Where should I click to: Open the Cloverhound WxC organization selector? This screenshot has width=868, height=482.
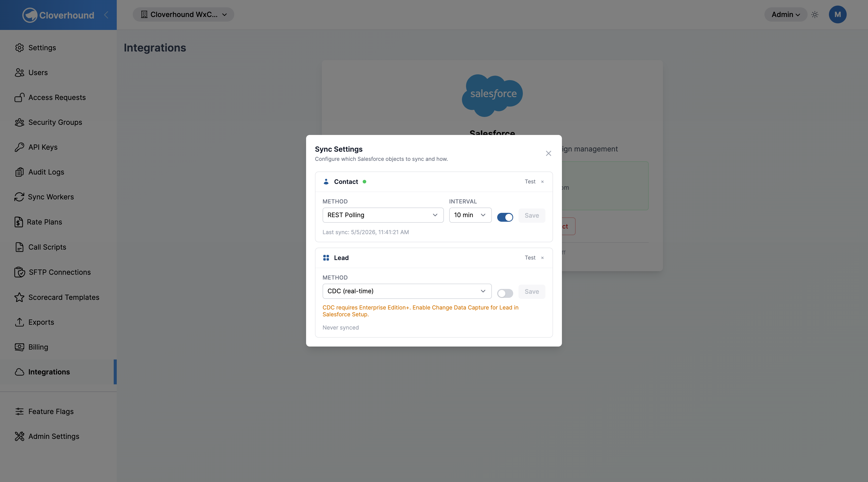[x=183, y=14]
